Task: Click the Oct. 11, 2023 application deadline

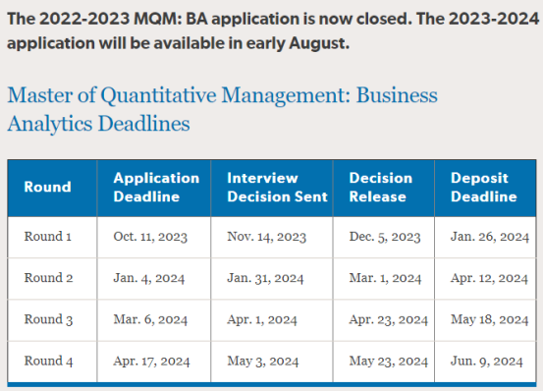Action: pos(150,237)
